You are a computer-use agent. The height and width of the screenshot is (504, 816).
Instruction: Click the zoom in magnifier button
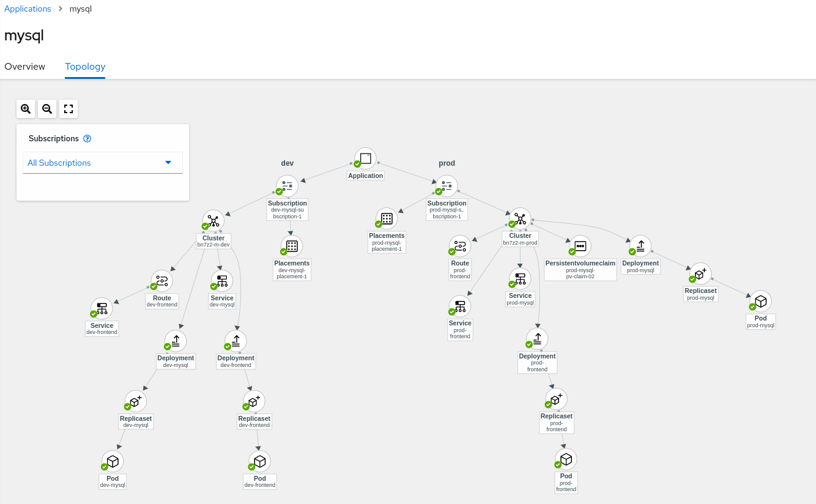click(26, 109)
